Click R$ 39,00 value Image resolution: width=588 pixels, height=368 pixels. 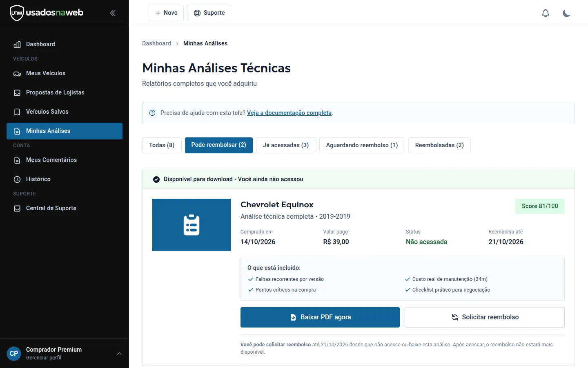[x=336, y=242]
